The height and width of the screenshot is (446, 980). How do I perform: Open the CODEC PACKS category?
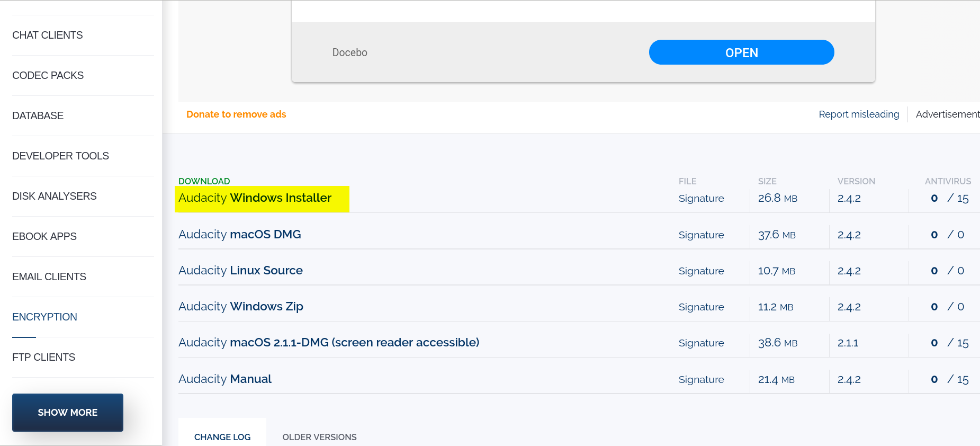click(48, 75)
